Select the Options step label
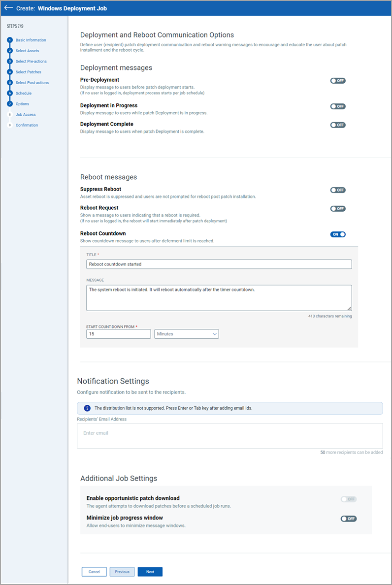 (22, 104)
